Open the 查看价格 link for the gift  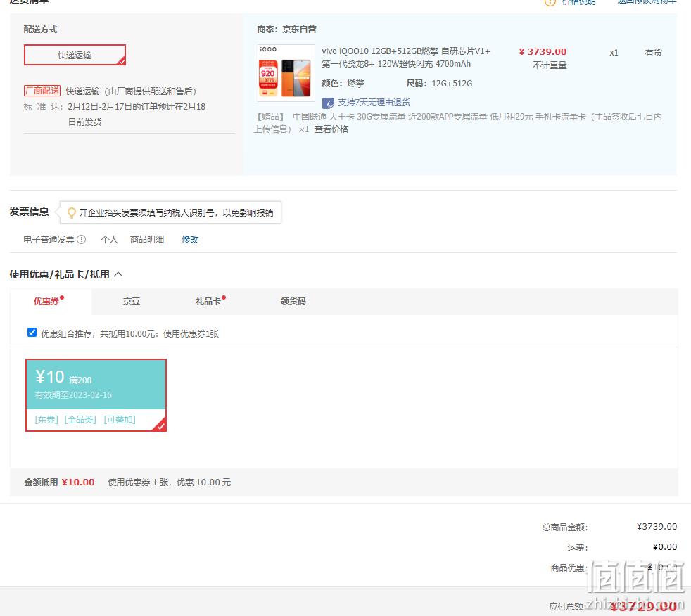(x=331, y=129)
